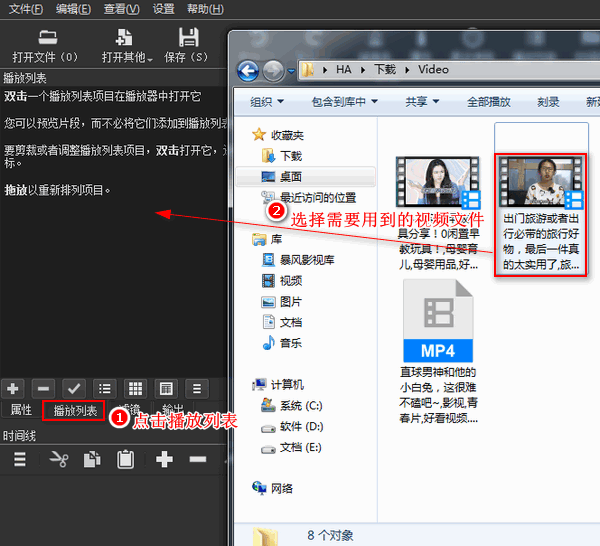
Task: Click the playlist checkmark update button
Action: 74,389
